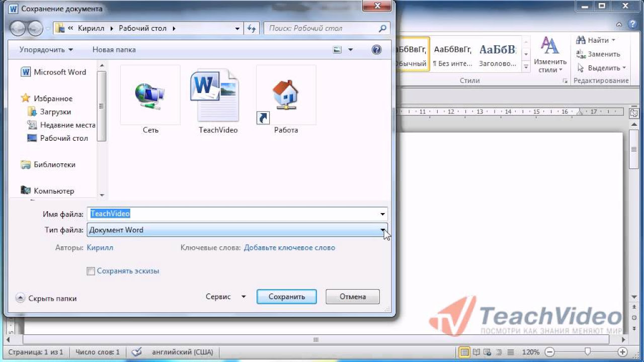Minimize the ribbon with the caret icon
The image size is (644, 362).
619,24
